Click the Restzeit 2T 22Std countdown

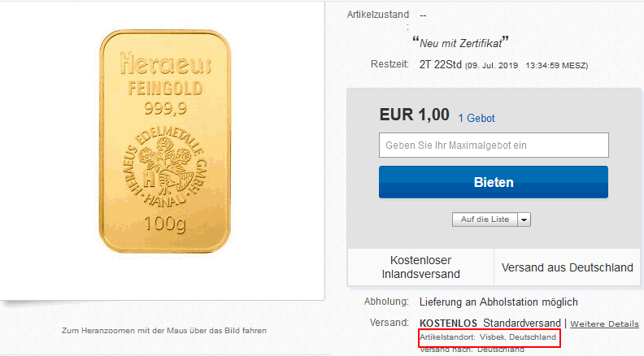tap(440, 64)
